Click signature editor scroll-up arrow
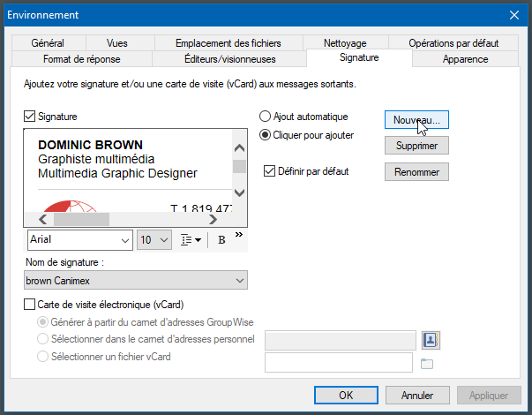 click(239, 148)
